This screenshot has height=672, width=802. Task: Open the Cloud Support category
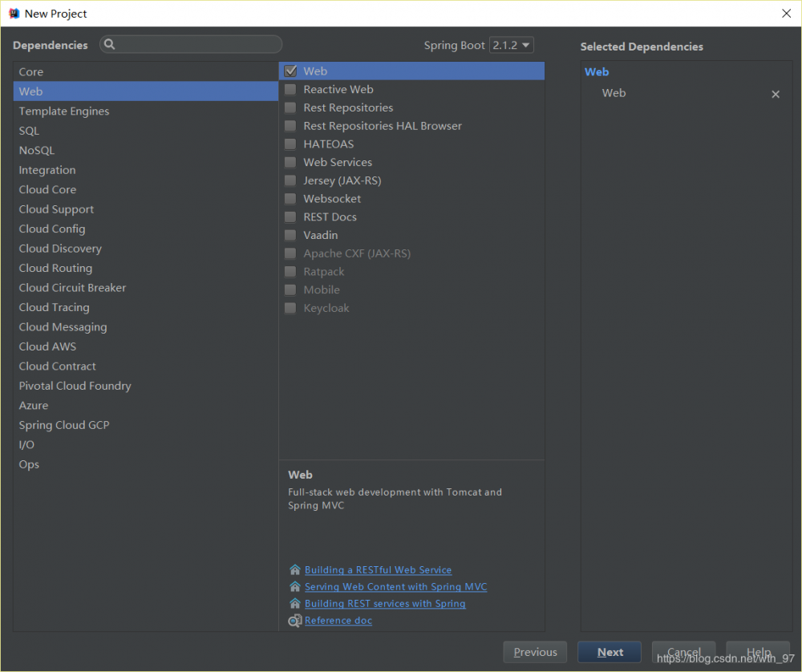pos(146,209)
